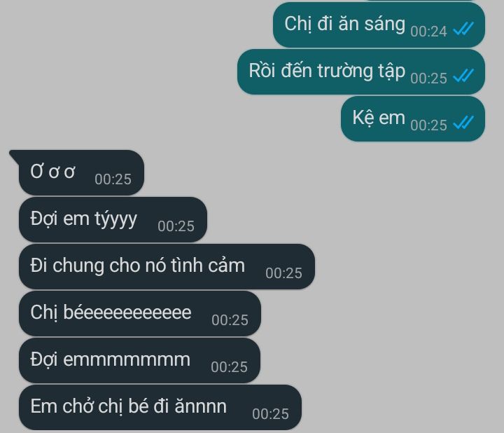Click timestamp on "Đợi em týyyy" bubble

[x=176, y=226]
